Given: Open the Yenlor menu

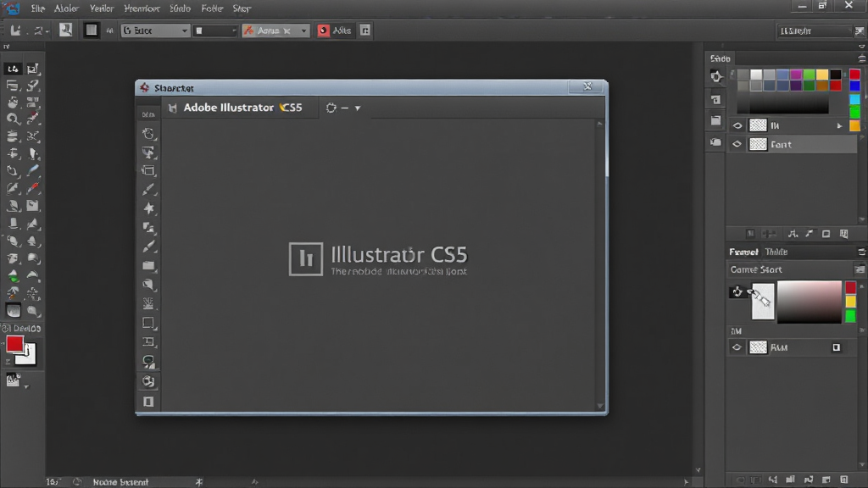Looking at the screenshot, I should [102, 8].
